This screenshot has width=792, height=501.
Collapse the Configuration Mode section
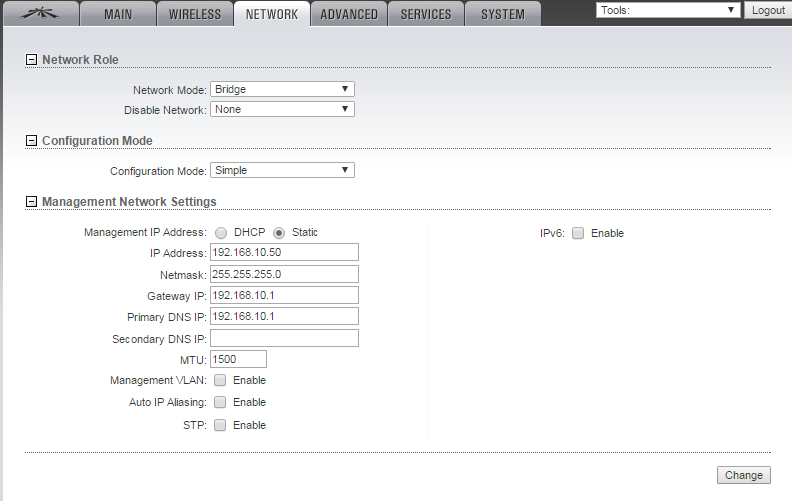[31, 141]
